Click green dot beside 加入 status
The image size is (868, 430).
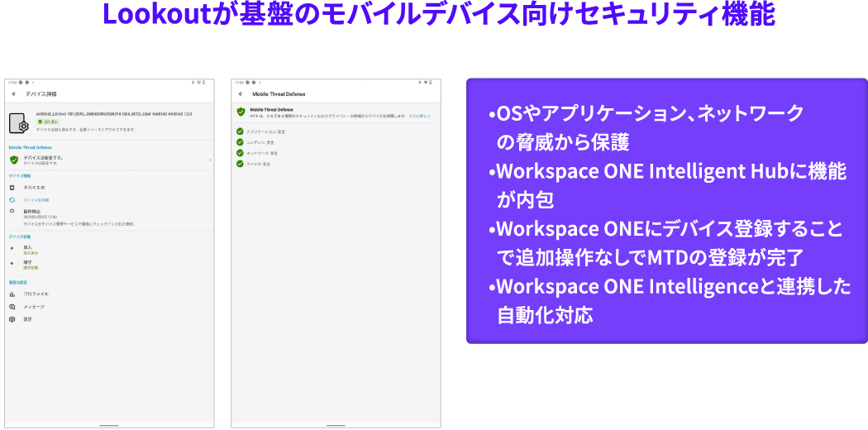[12, 248]
